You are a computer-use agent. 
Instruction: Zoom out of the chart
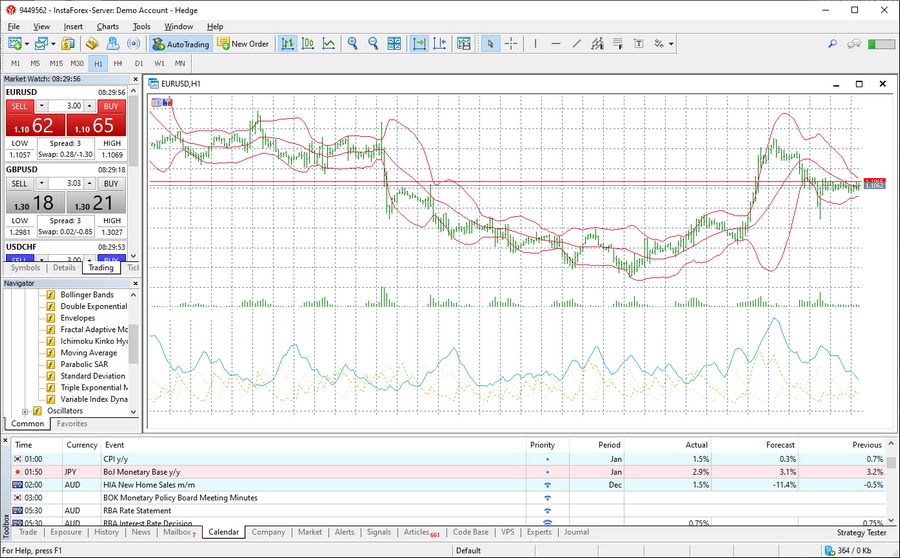373,44
